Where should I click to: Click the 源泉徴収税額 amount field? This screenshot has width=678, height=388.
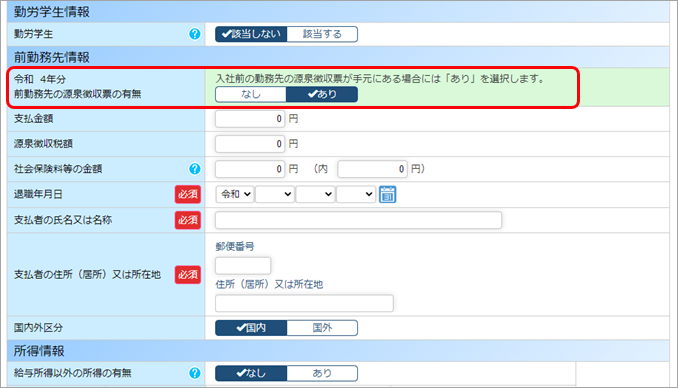[250, 144]
